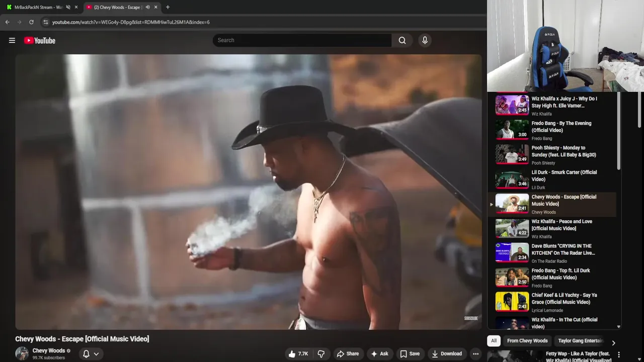
Task: Click the 'Fredo Bang - By The Evening' title text
Action: tap(561, 127)
